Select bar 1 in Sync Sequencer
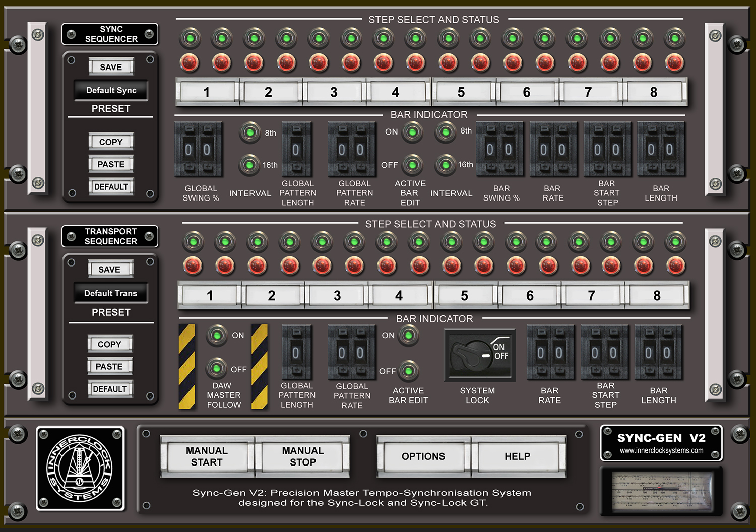This screenshot has height=532, width=756. [207, 92]
